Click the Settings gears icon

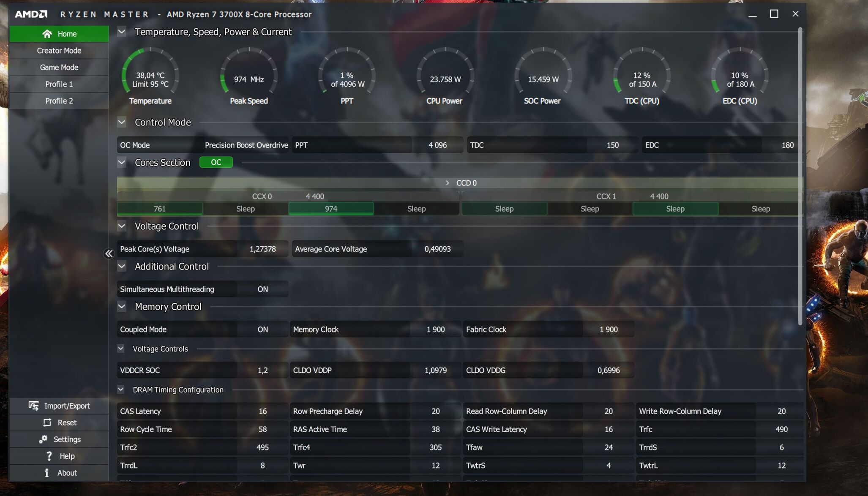pos(43,439)
